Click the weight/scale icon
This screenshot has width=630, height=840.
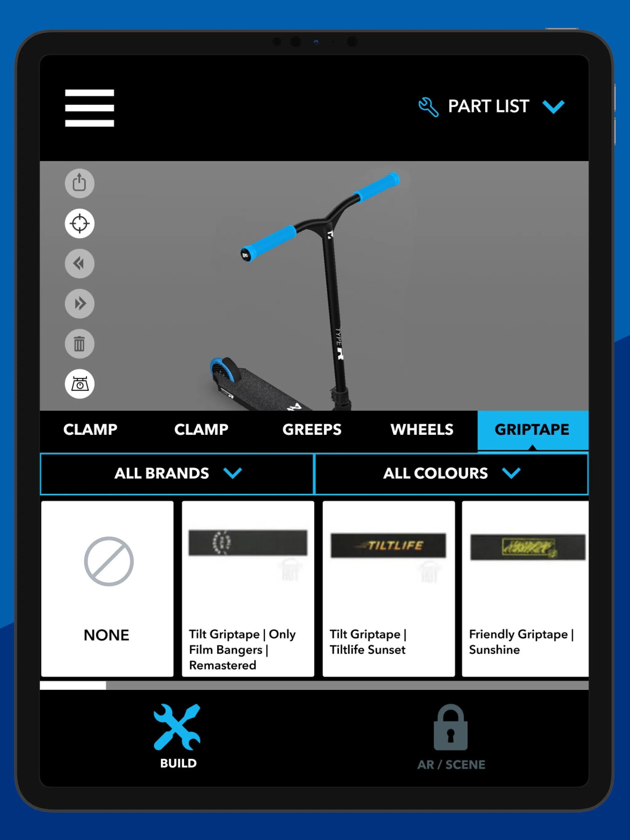pyautogui.click(x=80, y=382)
